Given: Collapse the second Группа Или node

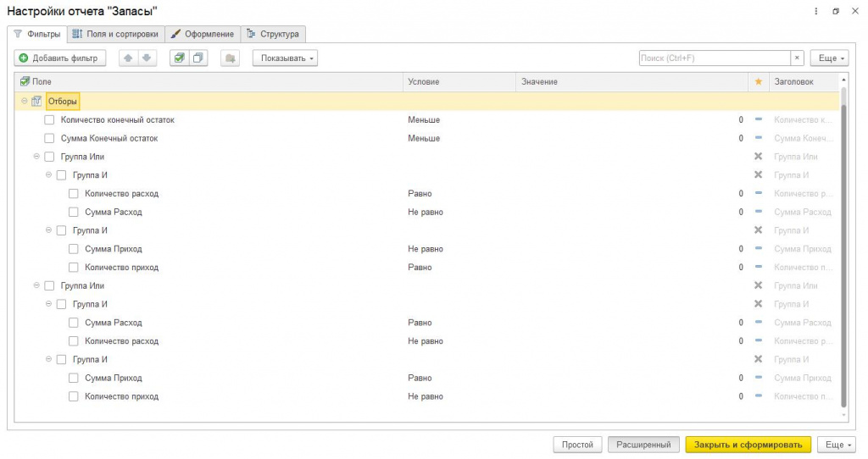Looking at the screenshot, I should (x=36, y=285).
